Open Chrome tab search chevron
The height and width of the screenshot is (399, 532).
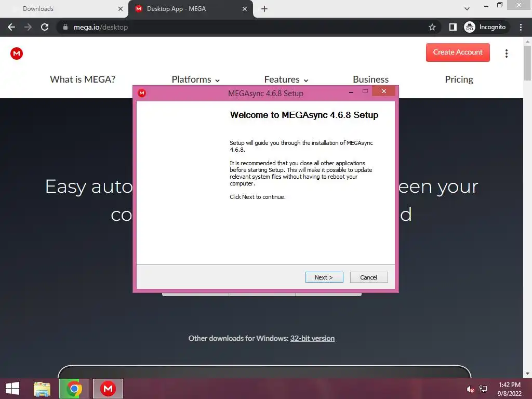pos(467,9)
